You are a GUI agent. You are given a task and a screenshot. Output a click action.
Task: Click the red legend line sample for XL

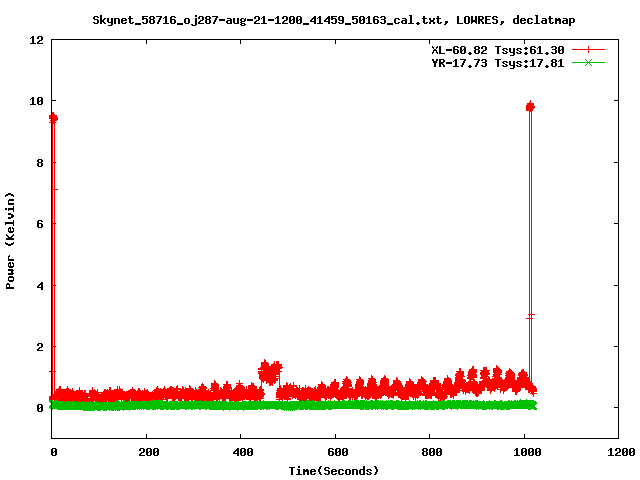(x=588, y=50)
